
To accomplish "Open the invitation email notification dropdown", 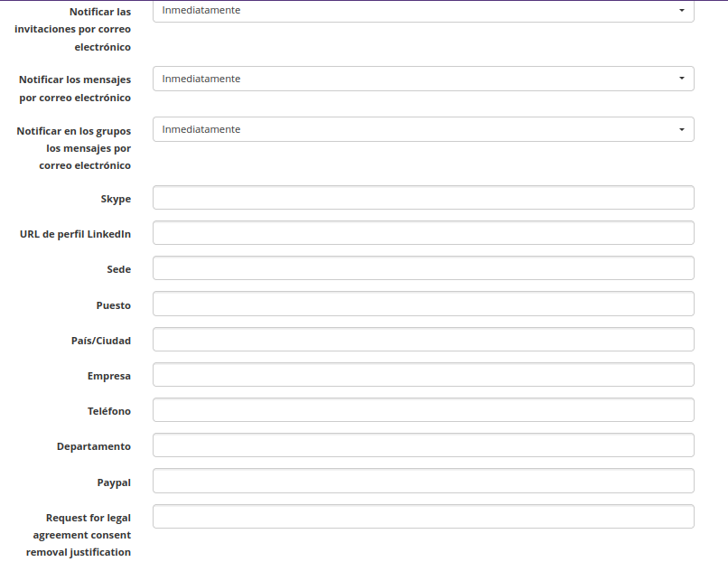I will (423, 11).
